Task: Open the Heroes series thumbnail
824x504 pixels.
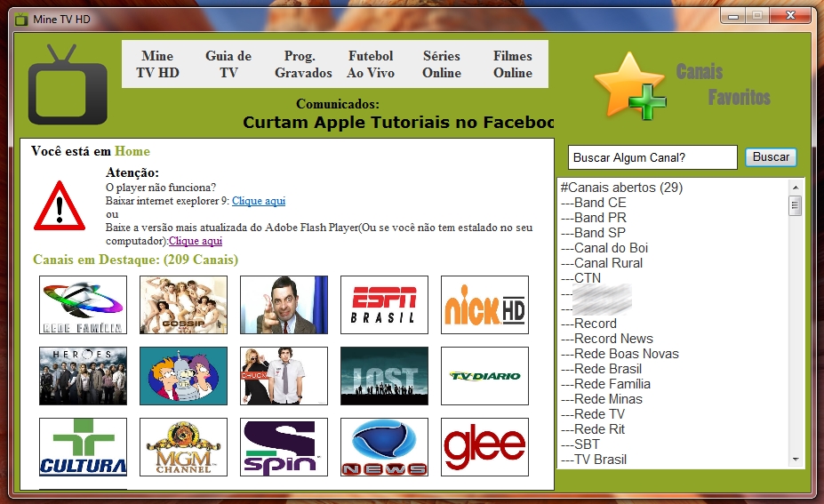Action: (x=83, y=376)
